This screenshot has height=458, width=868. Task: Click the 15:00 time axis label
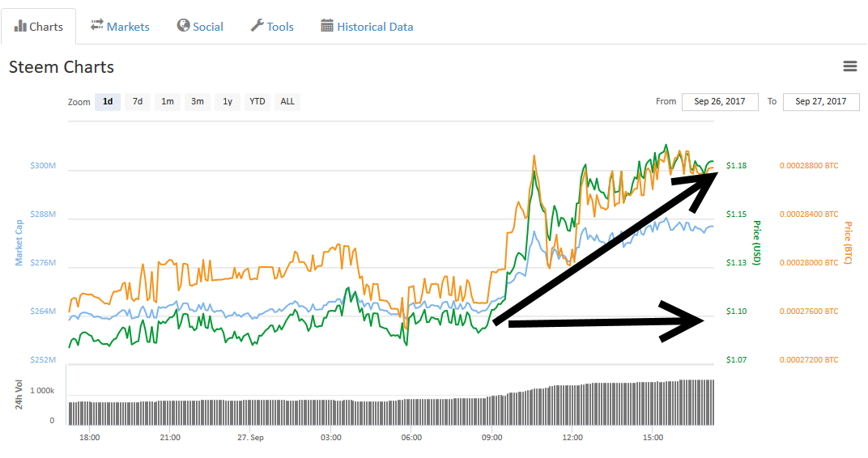point(653,438)
